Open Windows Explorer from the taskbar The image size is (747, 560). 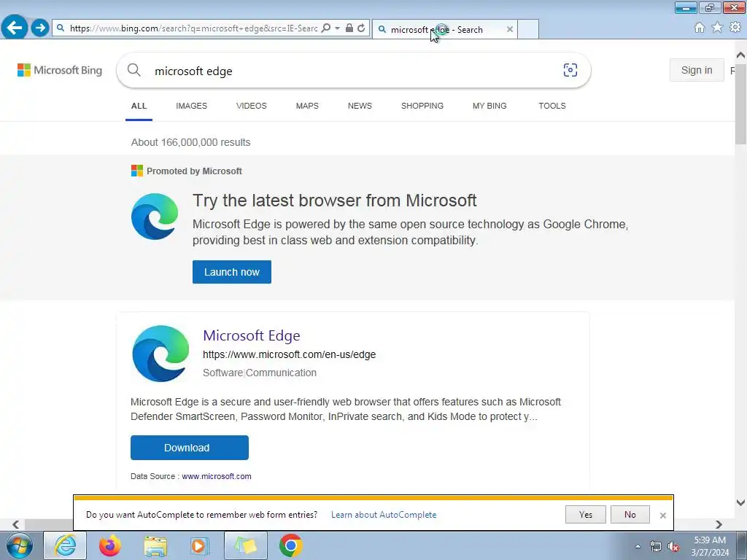tap(155, 545)
